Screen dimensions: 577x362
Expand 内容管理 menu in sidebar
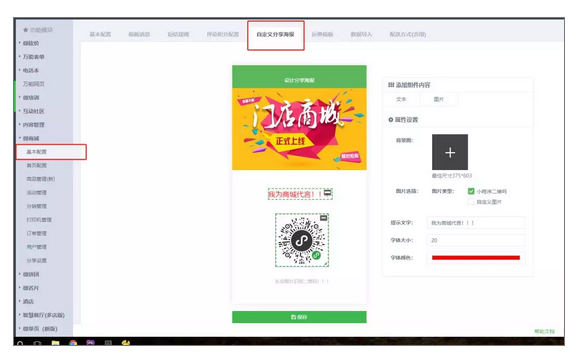[x=33, y=125]
